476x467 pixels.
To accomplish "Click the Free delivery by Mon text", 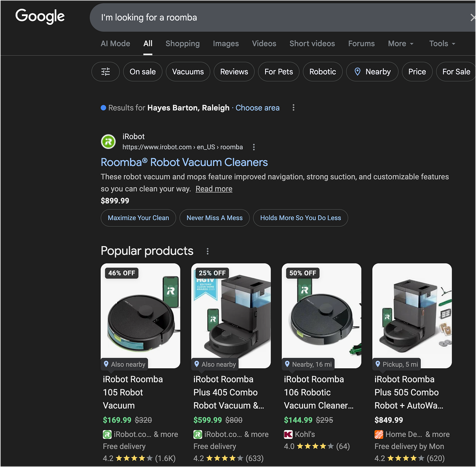I will (409, 446).
